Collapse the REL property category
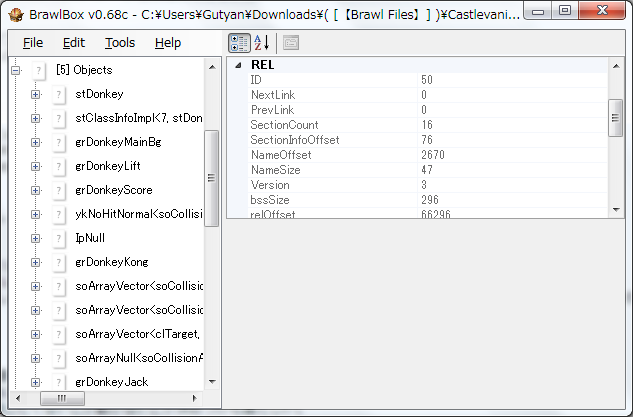This screenshot has height=417, width=633. (x=238, y=65)
